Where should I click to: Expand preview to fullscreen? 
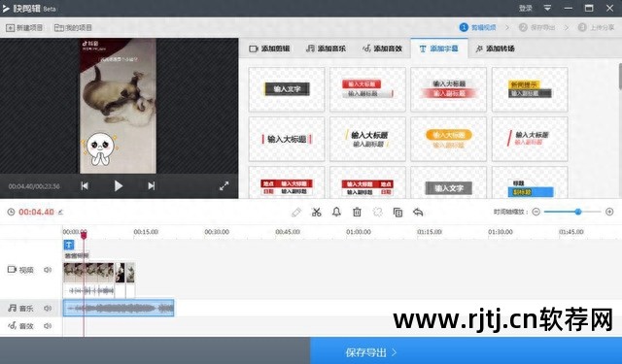225,185
